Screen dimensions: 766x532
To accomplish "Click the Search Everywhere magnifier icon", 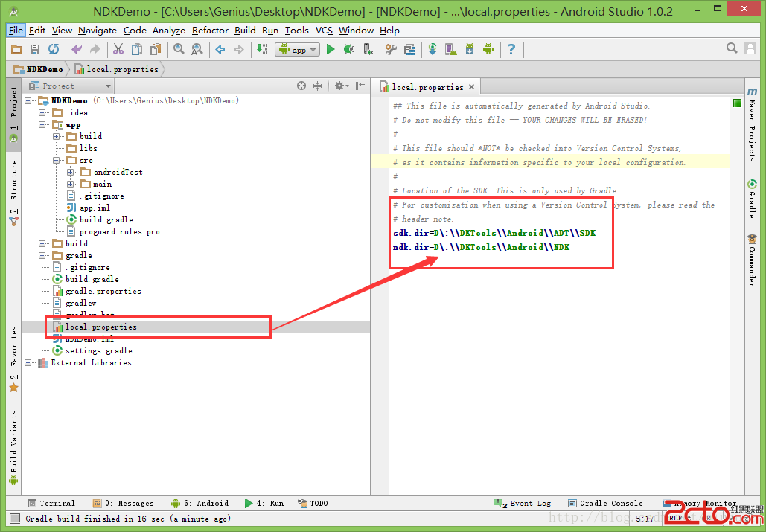I will [x=732, y=48].
